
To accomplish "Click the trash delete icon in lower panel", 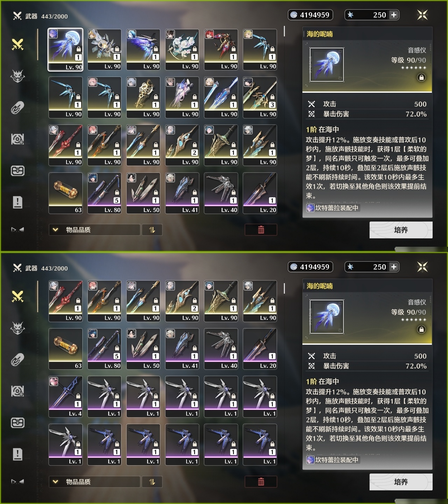I will tap(261, 482).
